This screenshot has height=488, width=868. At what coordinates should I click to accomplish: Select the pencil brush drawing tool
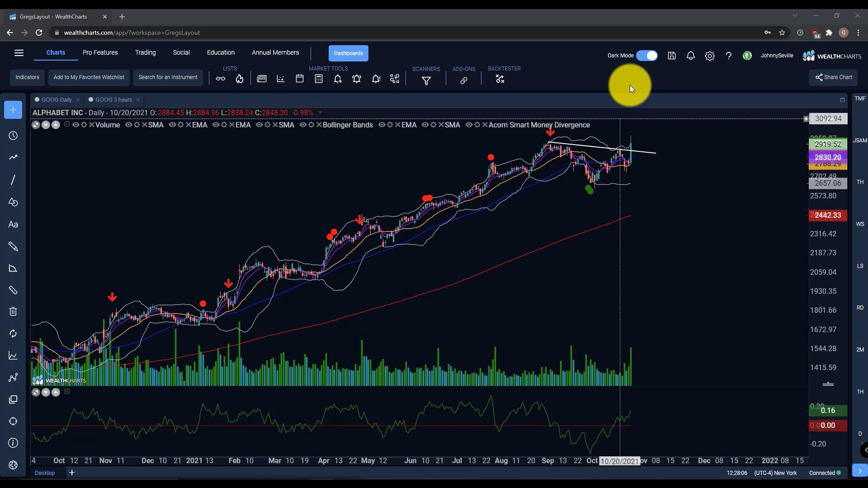pos(13,247)
